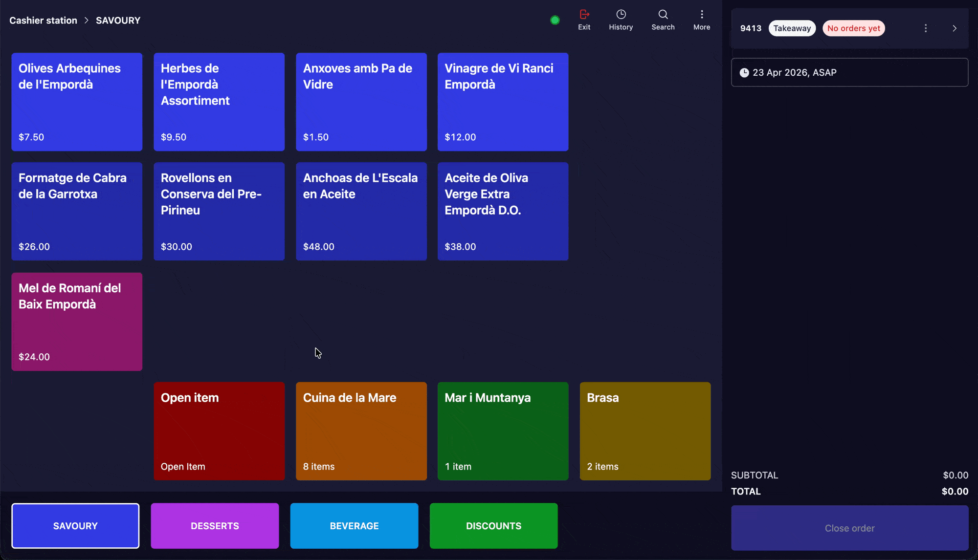Switch to the BEVERAGE tab
The height and width of the screenshot is (560, 978).
click(354, 525)
